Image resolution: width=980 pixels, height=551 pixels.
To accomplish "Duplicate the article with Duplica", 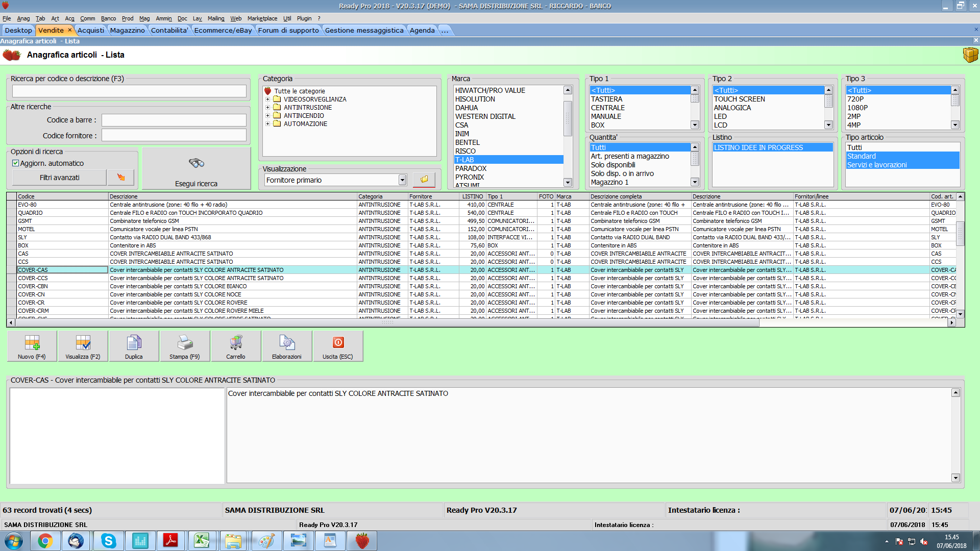I will pos(134,346).
